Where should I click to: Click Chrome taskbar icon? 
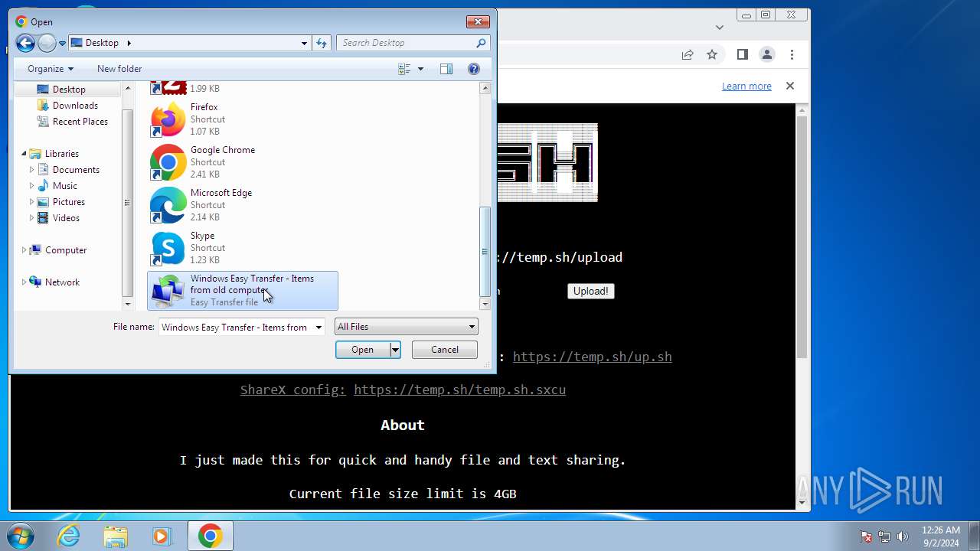[x=210, y=536]
